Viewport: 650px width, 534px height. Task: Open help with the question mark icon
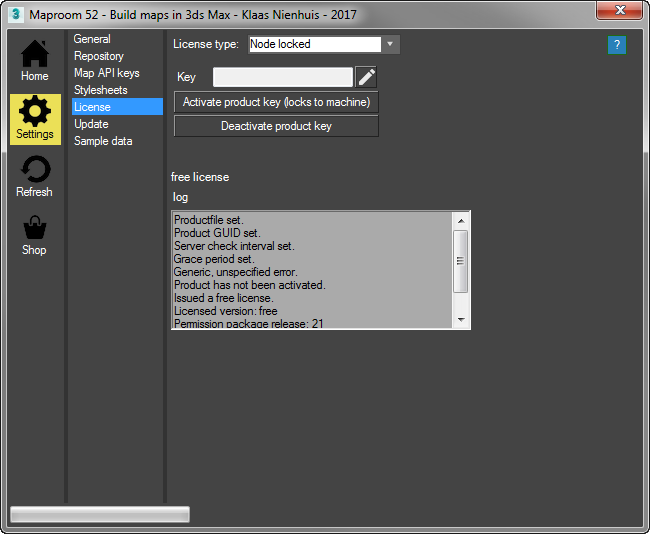click(x=616, y=45)
